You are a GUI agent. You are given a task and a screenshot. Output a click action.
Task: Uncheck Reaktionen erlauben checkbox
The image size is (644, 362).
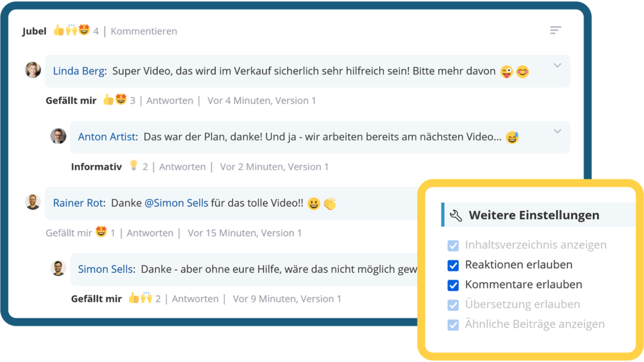(453, 265)
